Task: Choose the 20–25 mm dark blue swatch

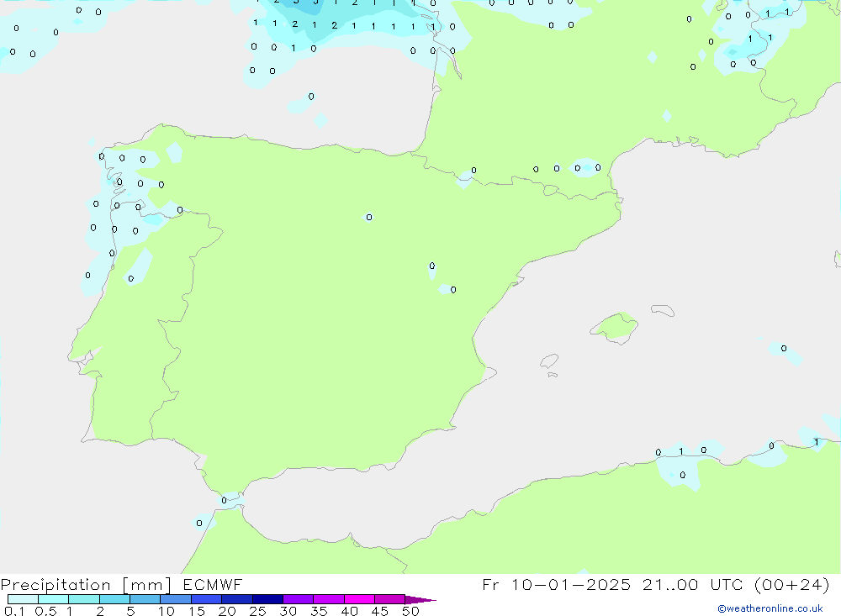Action: tap(237, 599)
